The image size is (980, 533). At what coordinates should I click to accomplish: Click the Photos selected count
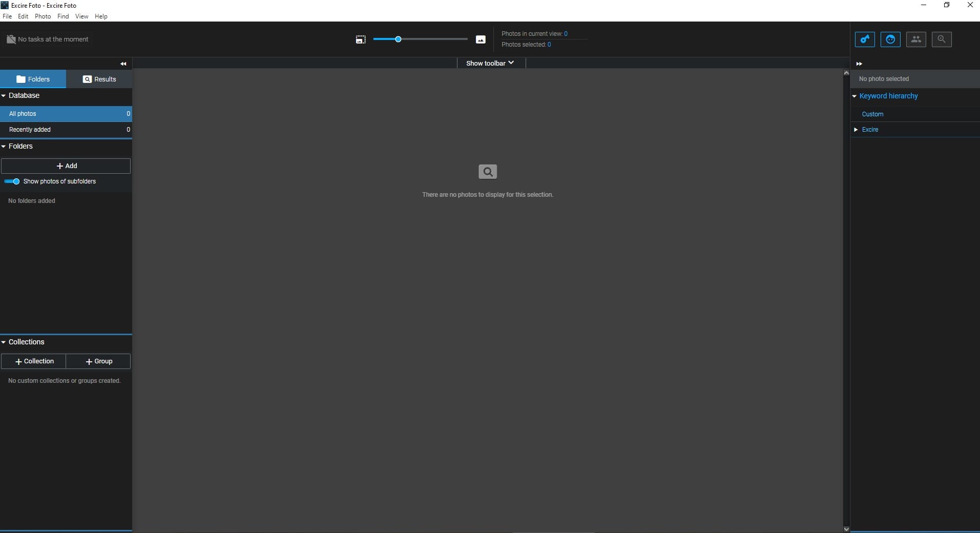(x=549, y=45)
